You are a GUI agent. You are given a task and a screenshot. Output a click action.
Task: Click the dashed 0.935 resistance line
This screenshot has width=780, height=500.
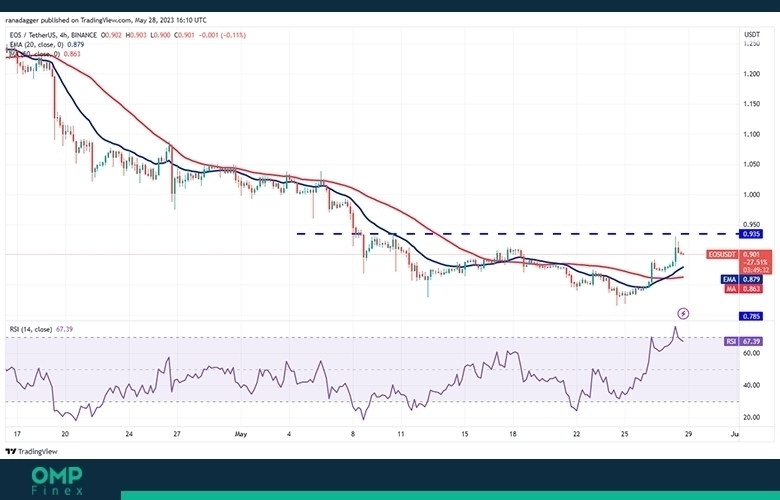[x=517, y=234]
